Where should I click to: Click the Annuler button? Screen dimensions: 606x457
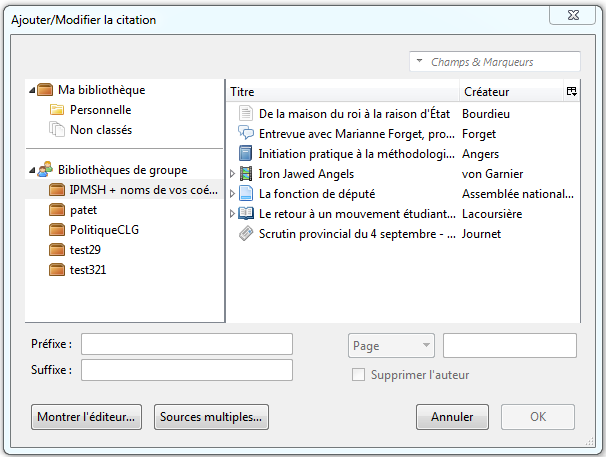click(x=452, y=417)
